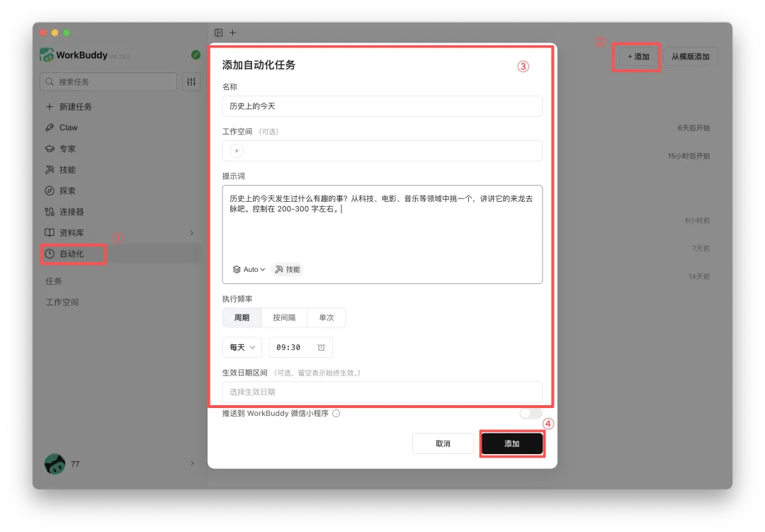Click the user avatar for 77
Screen dimensions: 765x532
tap(55, 464)
